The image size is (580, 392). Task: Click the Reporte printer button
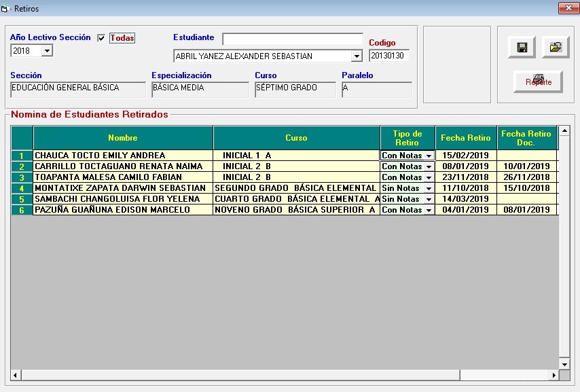click(x=538, y=81)
